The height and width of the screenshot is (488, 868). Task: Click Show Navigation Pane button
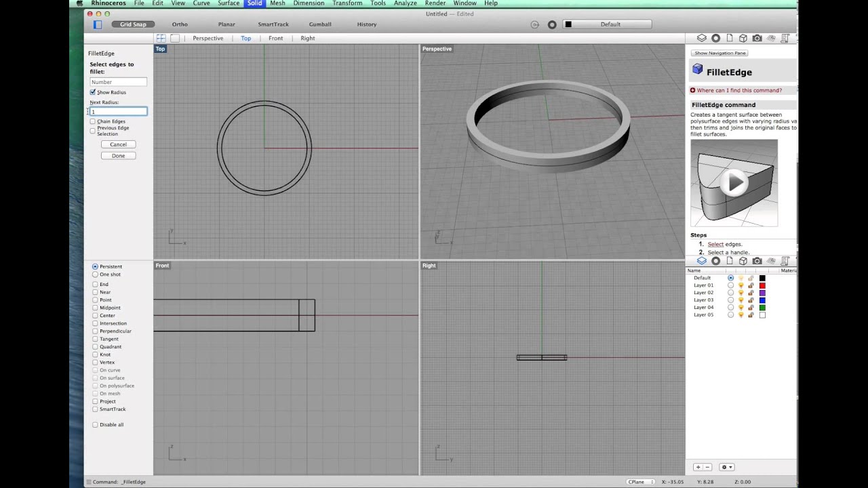[x=719, y=53]
